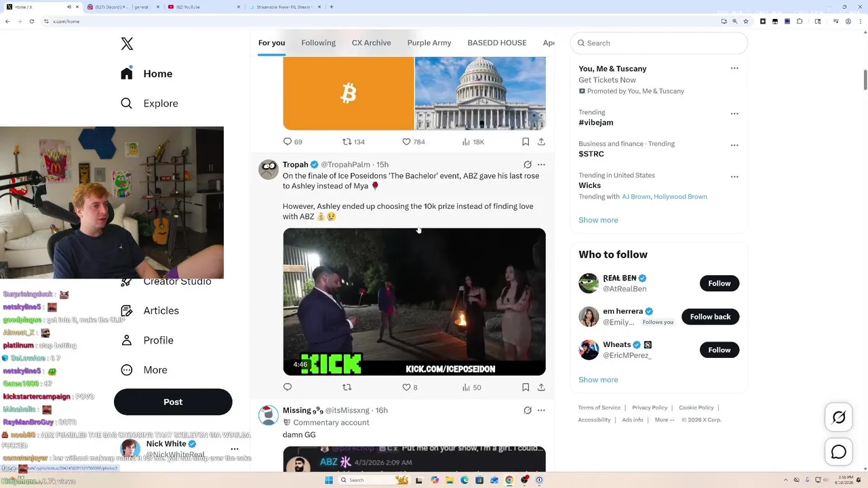
Task: Reply to Tropah's post
Action: coord(288,387)
